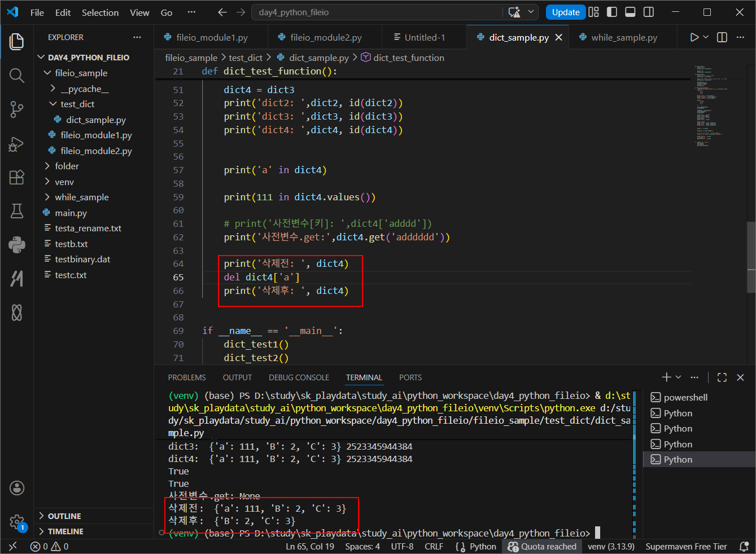
Task: Open the Run and Debug view
Action: tap(17, 144)
